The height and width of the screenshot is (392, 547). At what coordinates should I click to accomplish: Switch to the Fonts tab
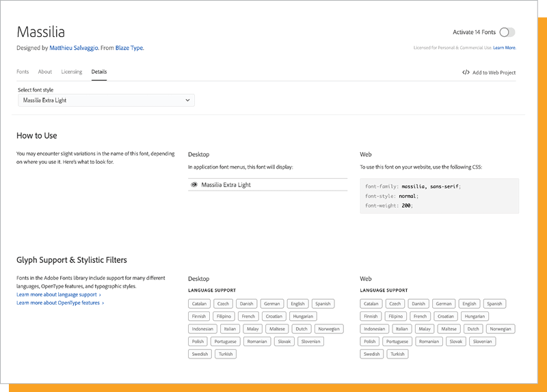23,72
